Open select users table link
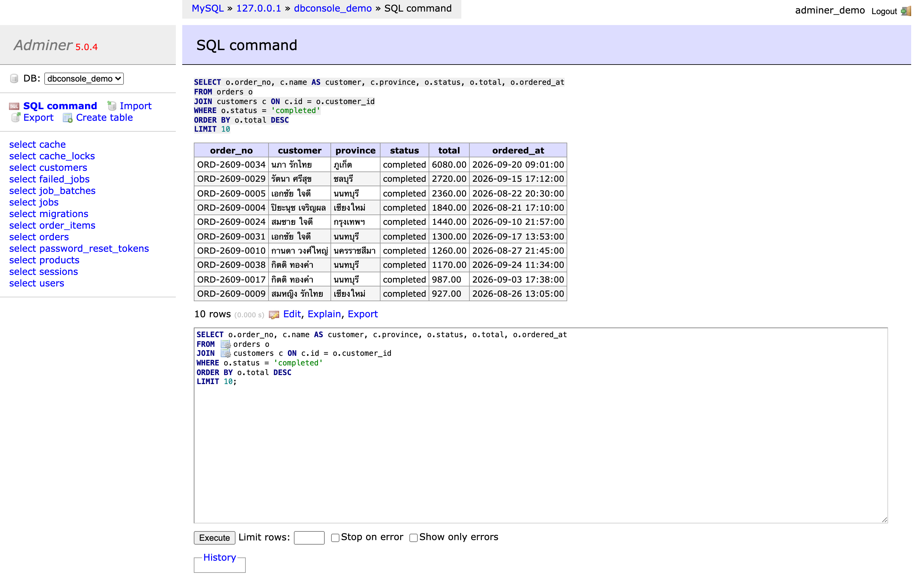Screen dimensions: 924x578 (37, 283)
